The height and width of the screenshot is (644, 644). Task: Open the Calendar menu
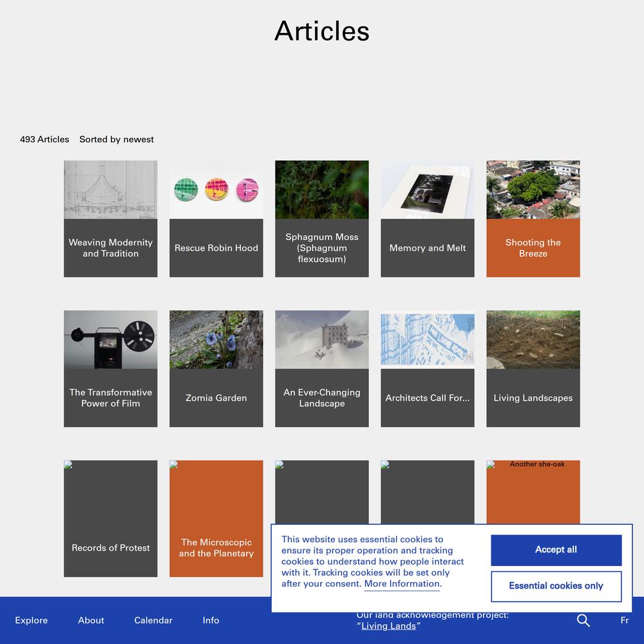coord(153,620)
